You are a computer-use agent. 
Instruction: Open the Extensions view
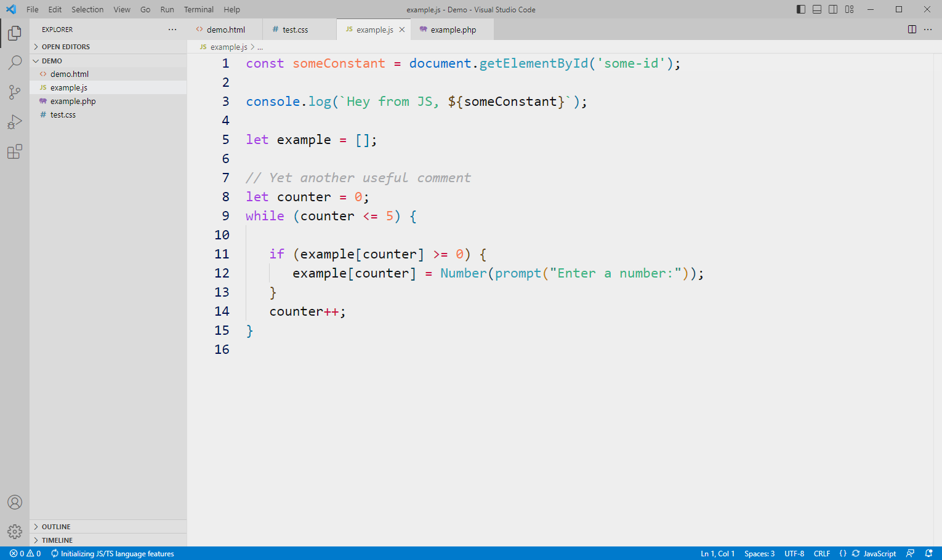(x=15, y=151)
